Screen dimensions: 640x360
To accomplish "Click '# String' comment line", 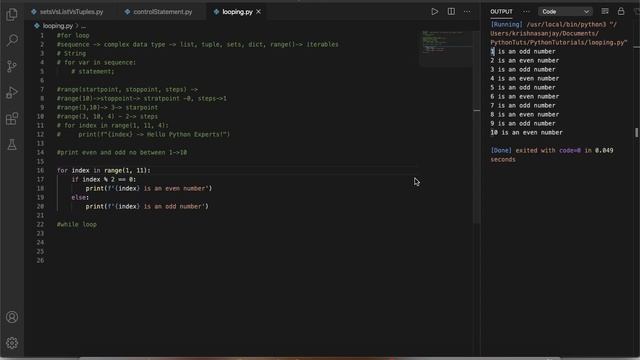I will pos(71,53).
